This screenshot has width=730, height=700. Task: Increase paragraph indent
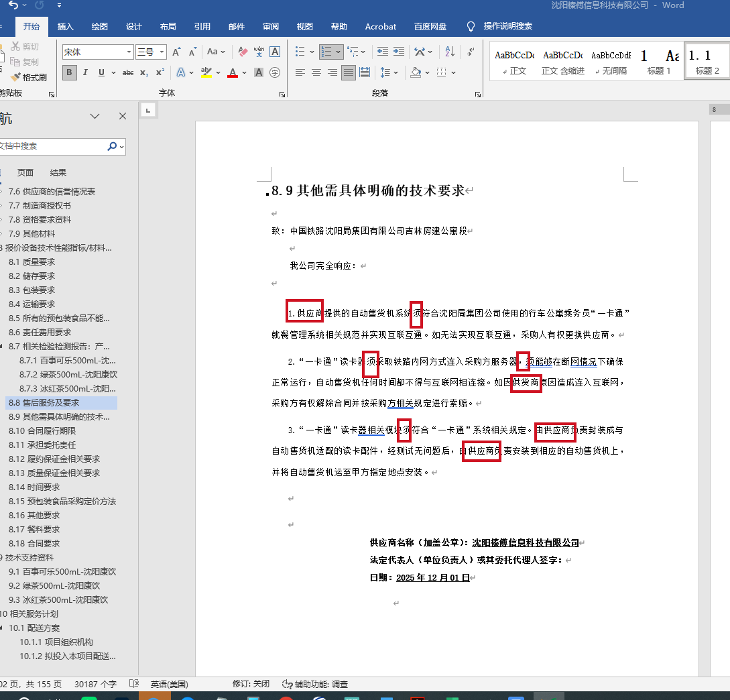(x=399, y=52)
